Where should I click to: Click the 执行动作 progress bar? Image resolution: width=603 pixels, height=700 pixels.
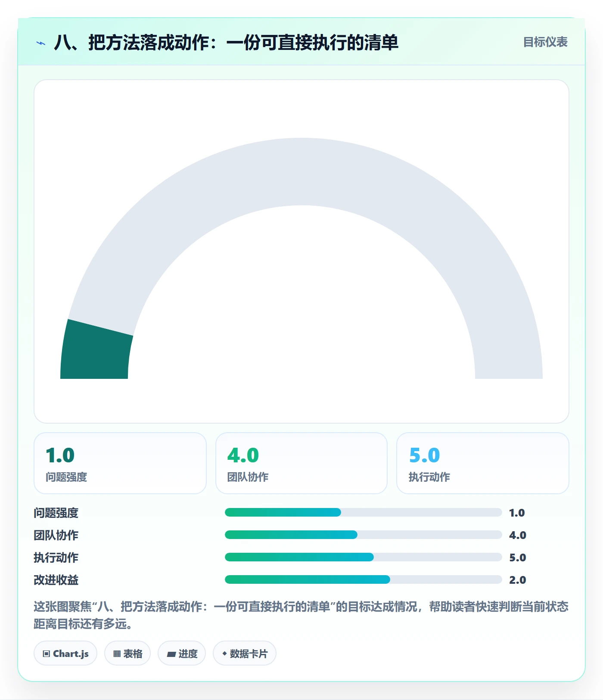click(364, 557)
